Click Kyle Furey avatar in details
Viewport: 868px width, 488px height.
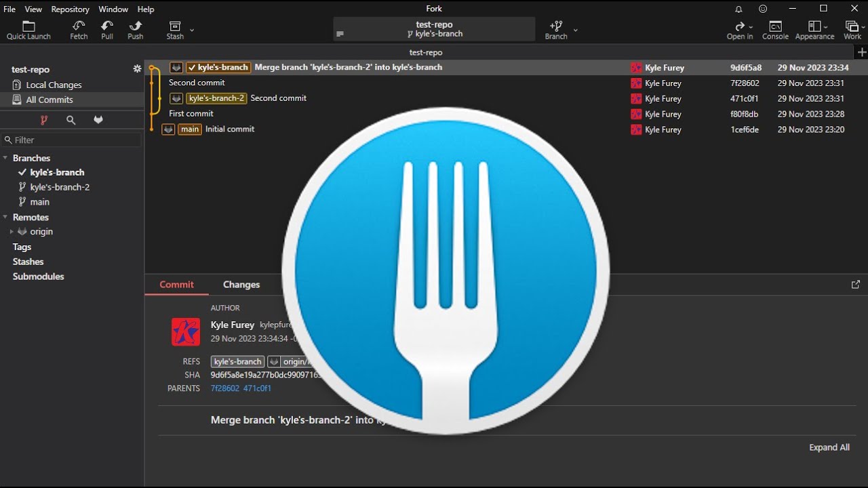coord(185,332)
